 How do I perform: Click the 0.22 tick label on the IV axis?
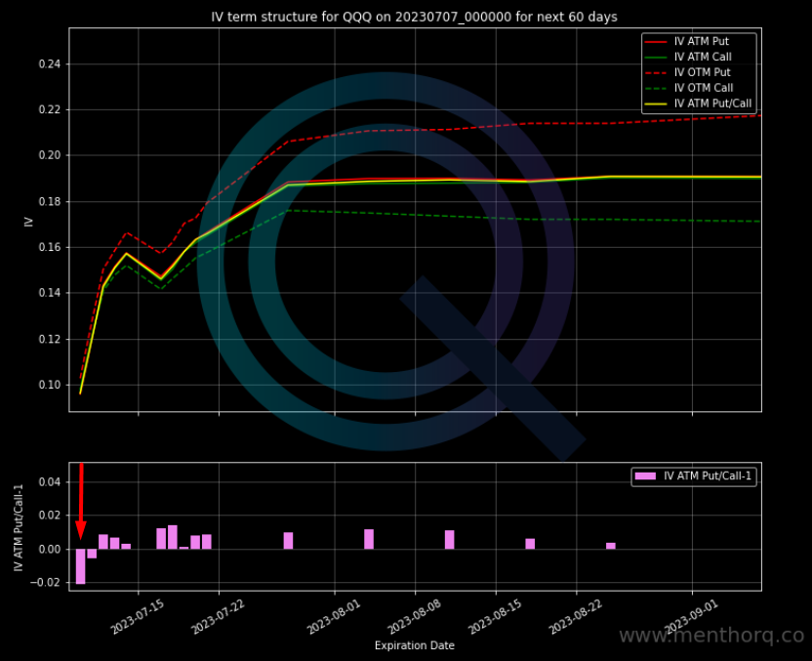[50, 109]
